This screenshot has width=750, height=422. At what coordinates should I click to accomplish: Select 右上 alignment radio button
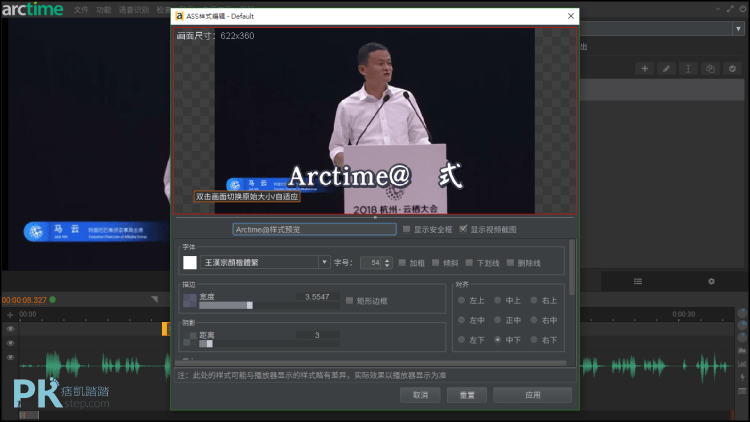pos(534,300)
